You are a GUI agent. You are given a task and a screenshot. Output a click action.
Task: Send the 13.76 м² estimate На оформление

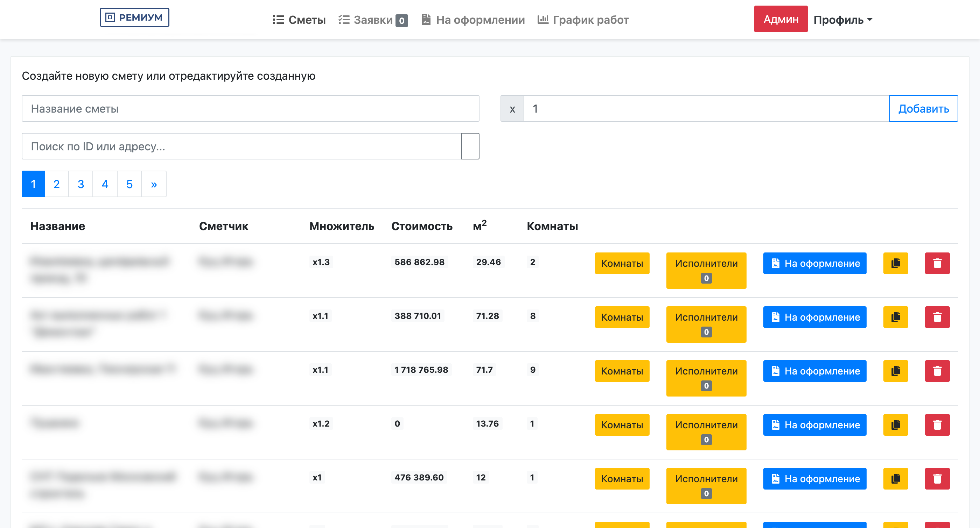814,424
